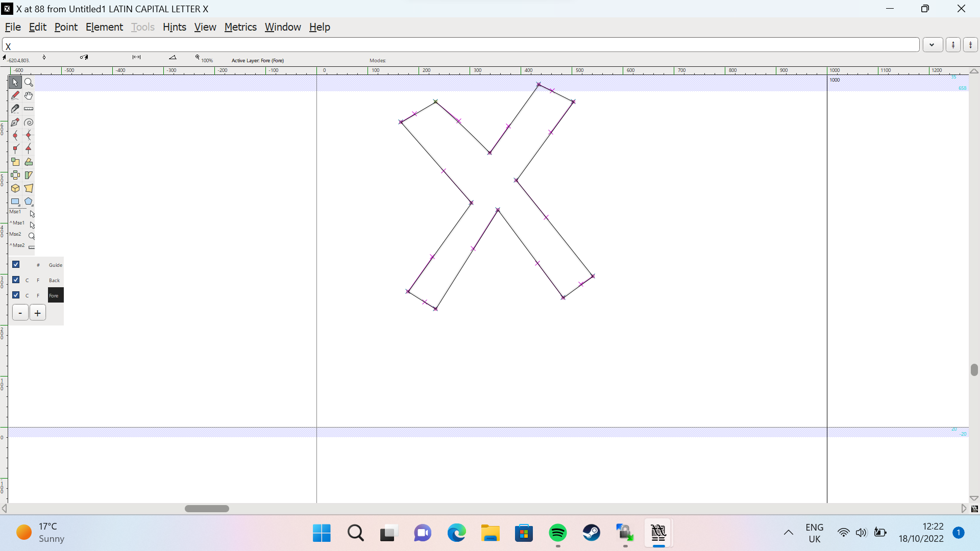The width and height of the screenshot is (980, 551).
Task: Select the Guide layer label
Action: (x=56, y=265)
